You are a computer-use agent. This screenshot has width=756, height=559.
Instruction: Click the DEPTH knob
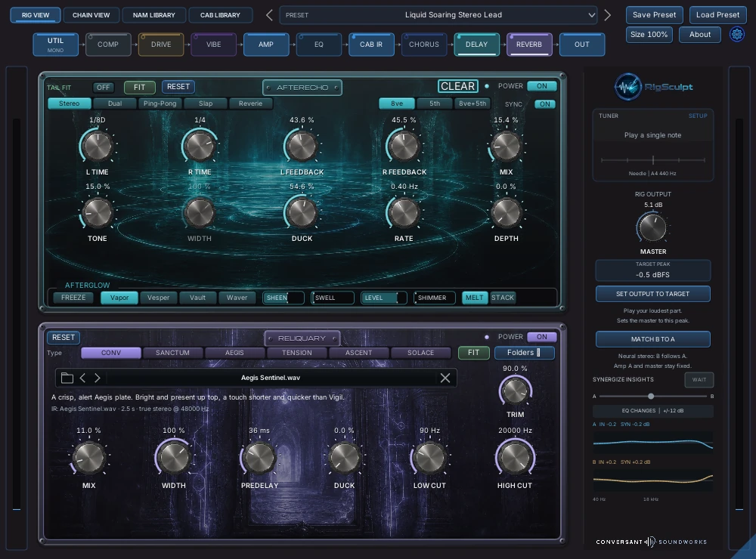[507, 212]
